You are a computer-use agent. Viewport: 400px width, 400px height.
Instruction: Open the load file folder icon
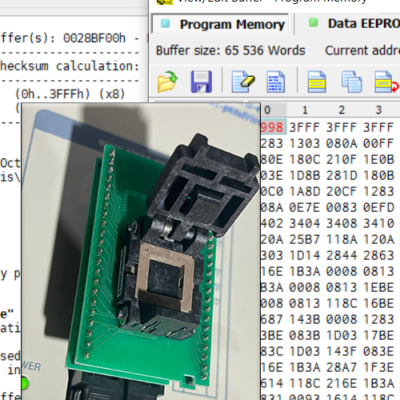pyautogui.click(x=167, y=81)
